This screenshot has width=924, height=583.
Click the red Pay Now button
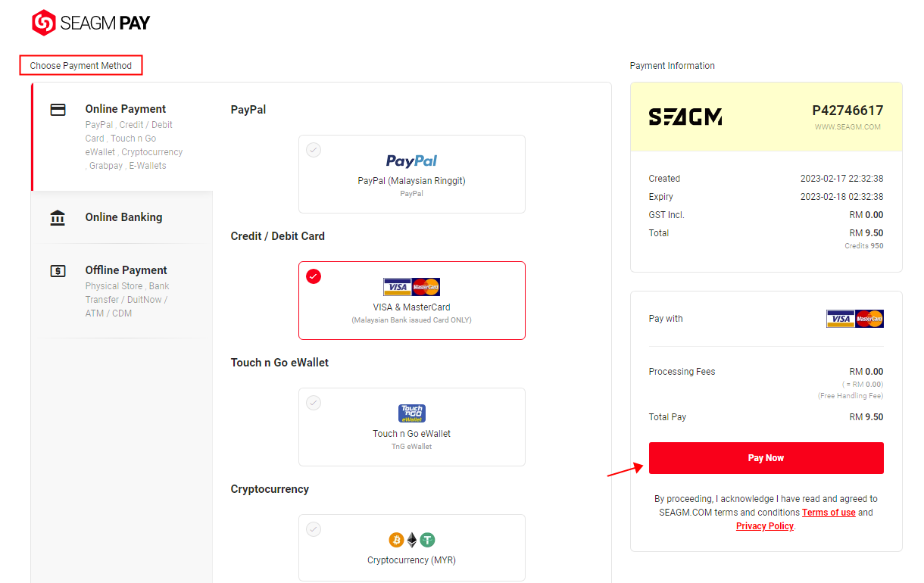(x=766, y=458)
